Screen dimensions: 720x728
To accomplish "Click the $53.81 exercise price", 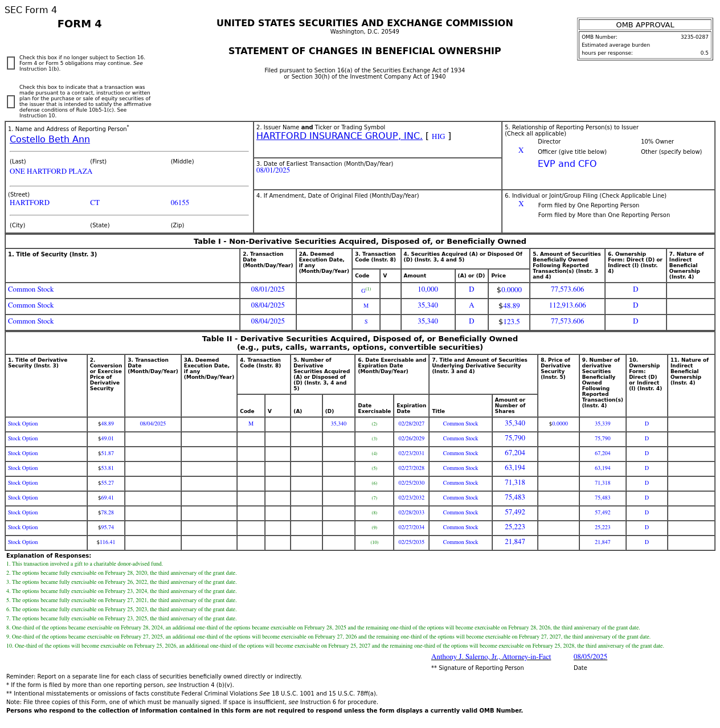I will [x=106, y=468].
